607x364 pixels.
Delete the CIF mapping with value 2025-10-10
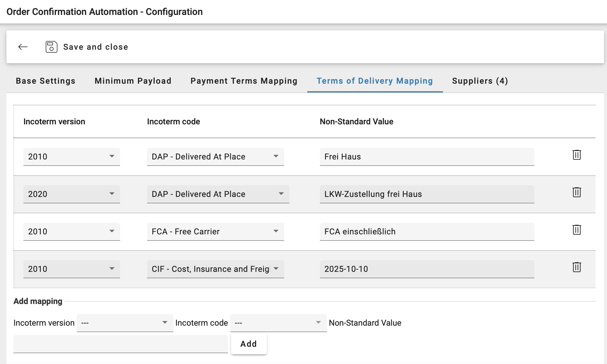(x=577, y=268)
